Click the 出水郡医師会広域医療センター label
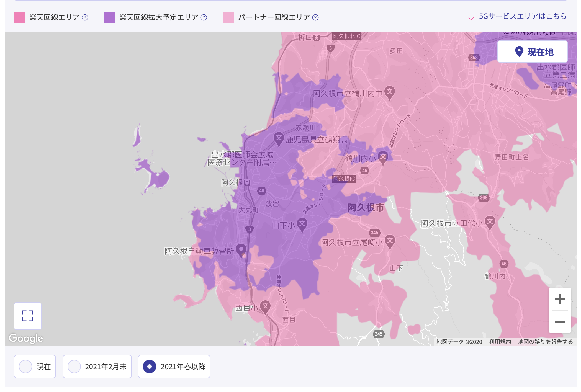This screenshot has height=392, width=581. click(x=242, y=158)
